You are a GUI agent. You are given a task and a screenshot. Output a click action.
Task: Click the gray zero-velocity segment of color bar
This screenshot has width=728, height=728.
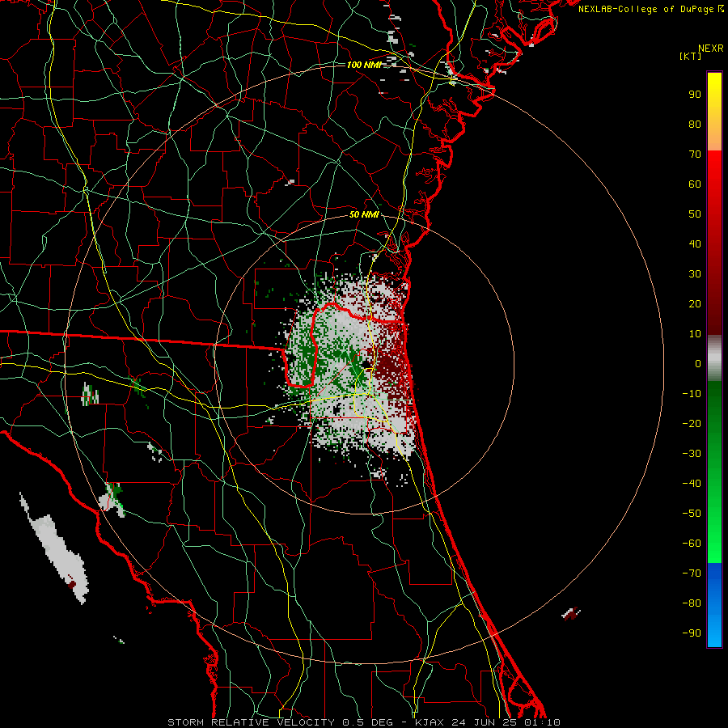pyautogui.click(x=714, y=358)
